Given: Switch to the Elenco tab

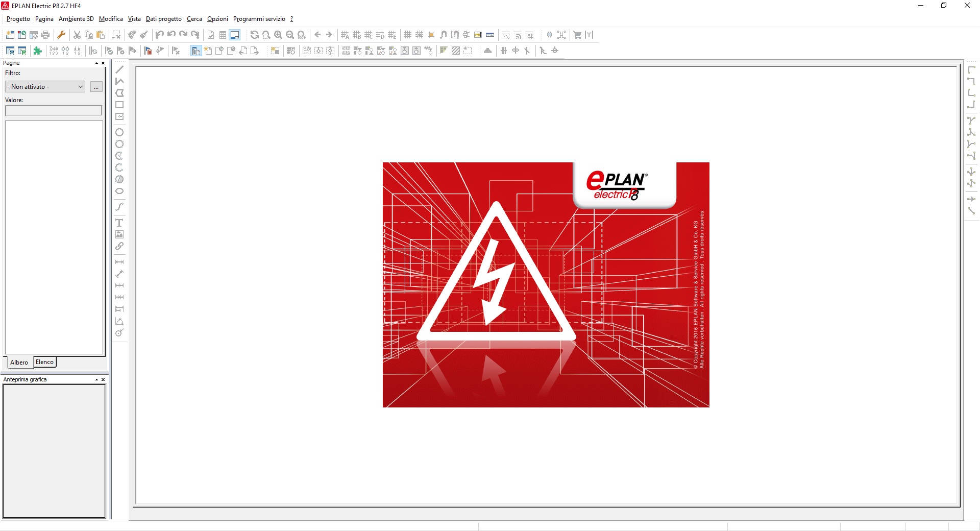Looking at the screenshot, I should 45,362.
